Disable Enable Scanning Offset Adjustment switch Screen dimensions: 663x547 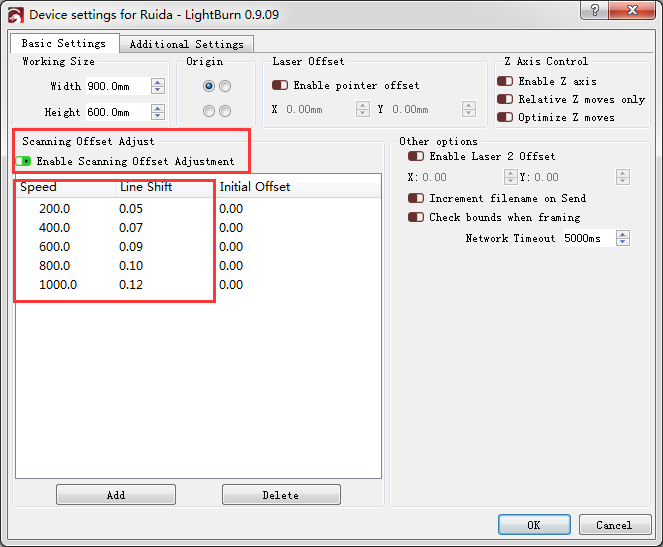[24, 161]
